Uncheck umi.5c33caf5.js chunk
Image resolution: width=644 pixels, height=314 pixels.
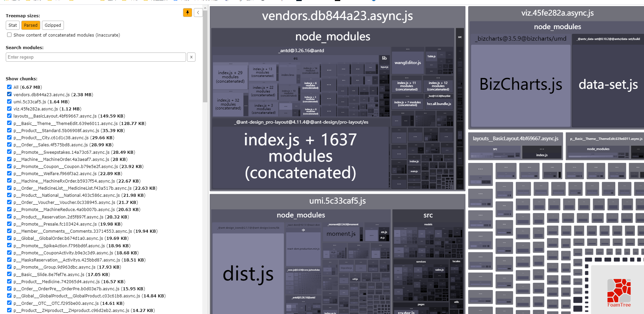click(9, 102)
